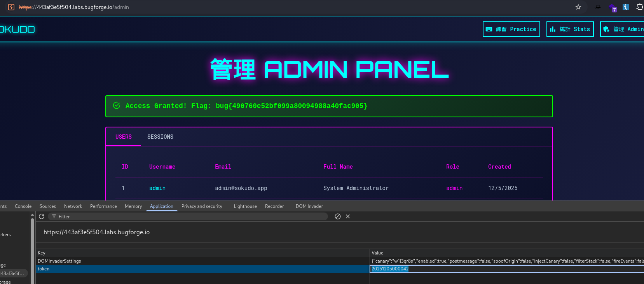
Task: Click the admin role cell
Action: [454, 188]
